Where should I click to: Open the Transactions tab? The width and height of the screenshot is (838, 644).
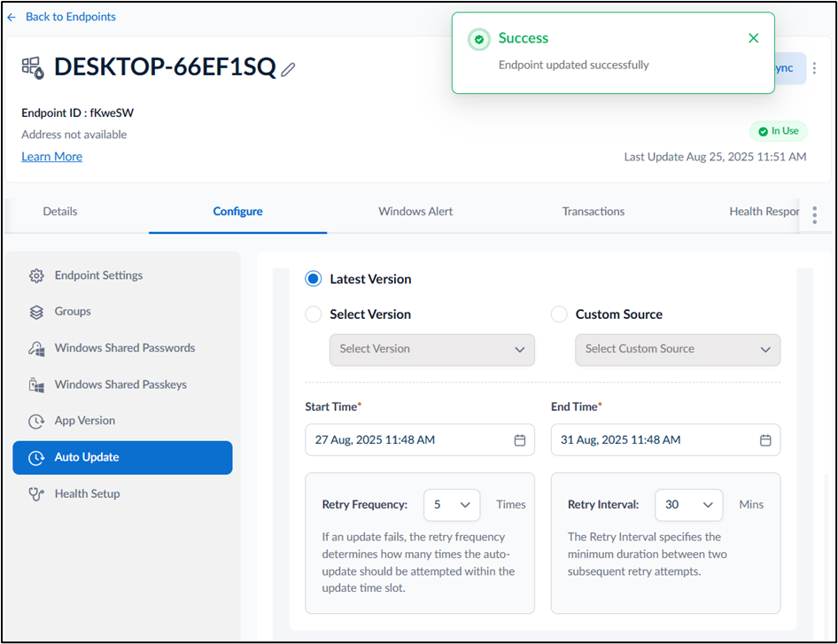pyautogui.click(x=594, y=212)
